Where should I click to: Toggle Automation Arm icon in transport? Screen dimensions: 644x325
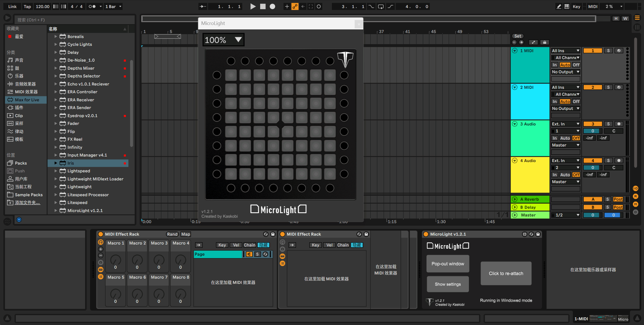pos(295,6)
